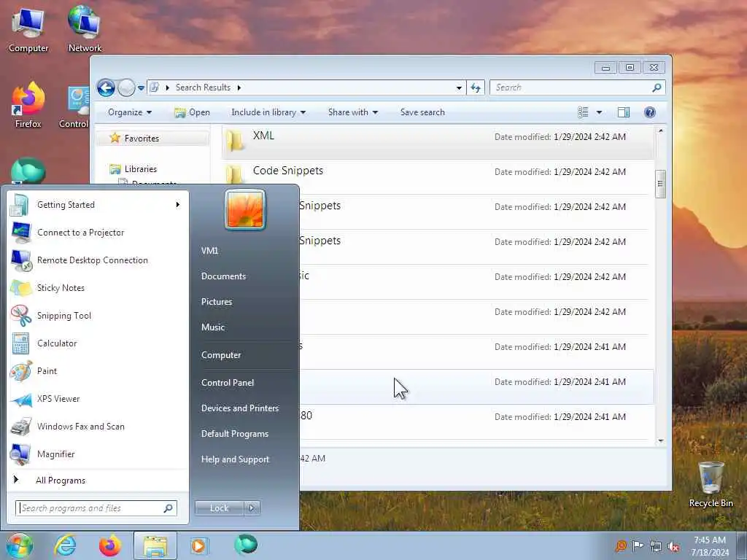Open the Include in library dropdown
Viewport: 747px width, 560px height.
click(268, 112)
